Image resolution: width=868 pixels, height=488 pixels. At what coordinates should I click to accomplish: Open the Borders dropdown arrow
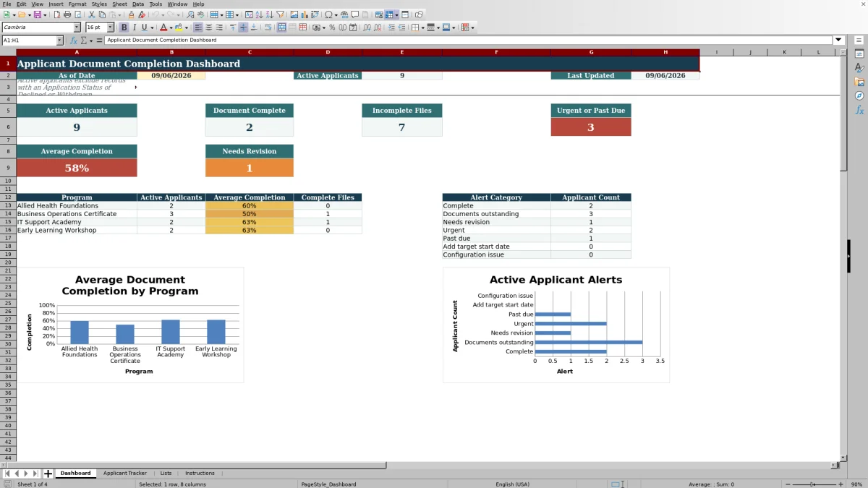[x=422, y=27]
